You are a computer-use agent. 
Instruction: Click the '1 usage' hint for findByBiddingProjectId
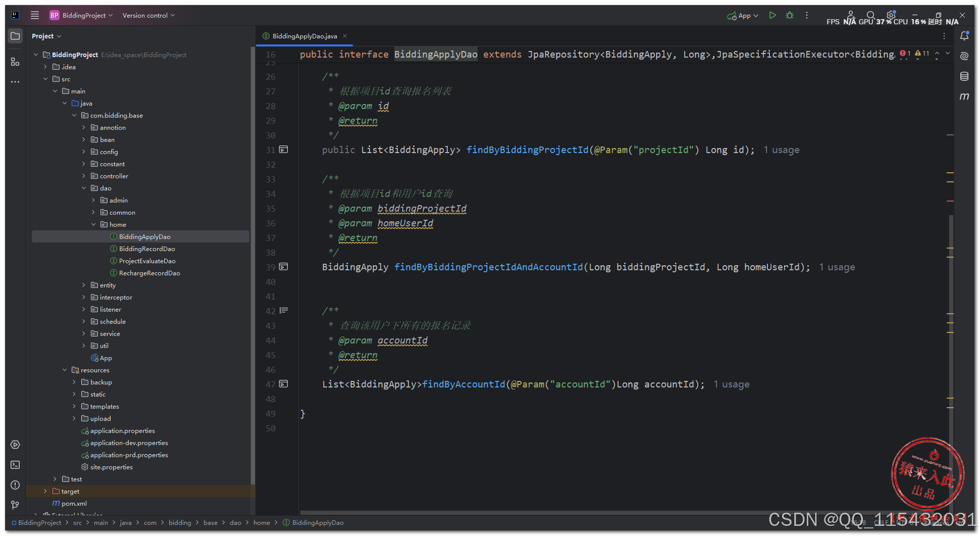click(x=782, y=150)
